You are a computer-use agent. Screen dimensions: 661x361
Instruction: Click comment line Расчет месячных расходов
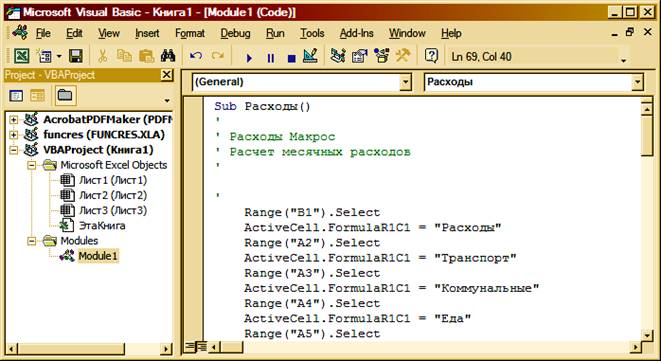point(320,152)
